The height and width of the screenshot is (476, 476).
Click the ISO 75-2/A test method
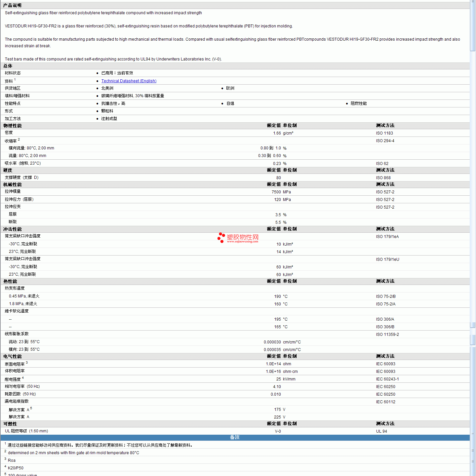[386, 304]
